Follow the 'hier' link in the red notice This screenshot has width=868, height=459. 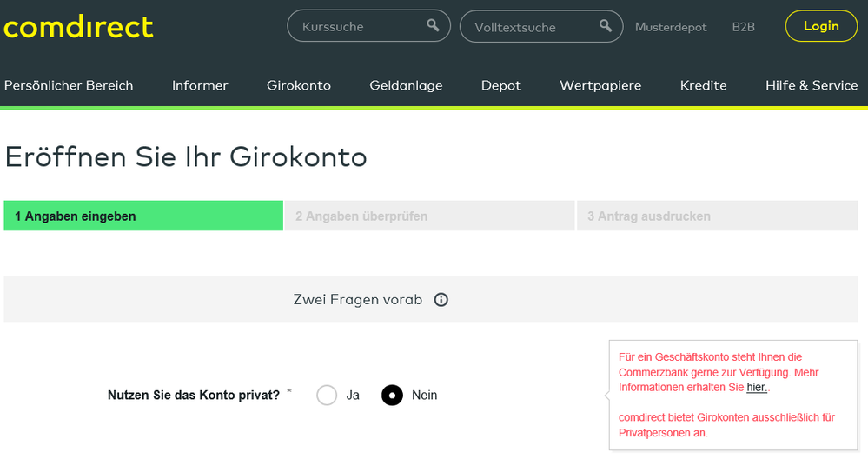(756, 388)
